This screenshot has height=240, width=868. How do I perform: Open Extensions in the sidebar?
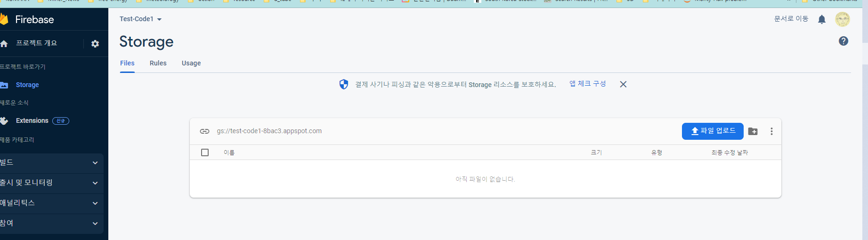pyautogui.click(x=32, y=121)
